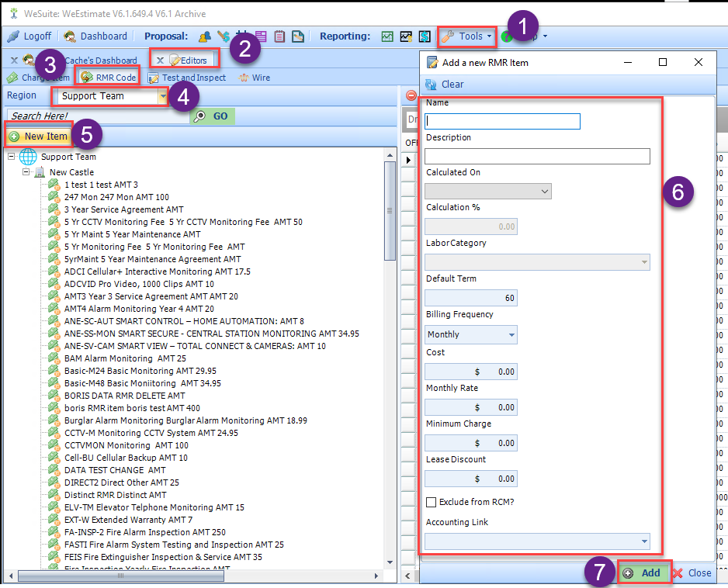The height and width of the screenshot is (588, 728).
Task: Click the Description input field
Action: (537, 157)
